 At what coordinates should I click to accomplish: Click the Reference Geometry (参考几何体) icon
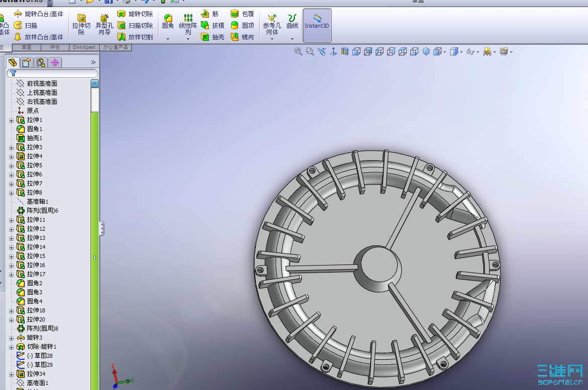point(272,18)
